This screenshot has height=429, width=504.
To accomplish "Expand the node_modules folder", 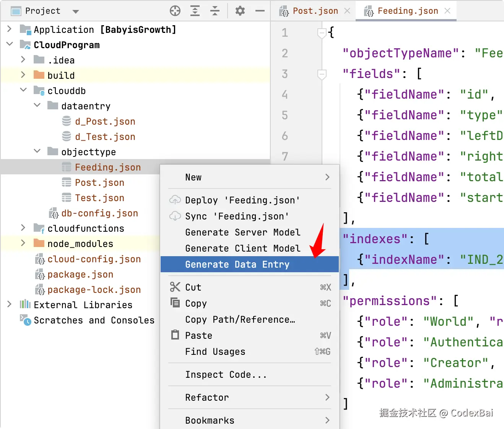I will click(x=23, y=243).
